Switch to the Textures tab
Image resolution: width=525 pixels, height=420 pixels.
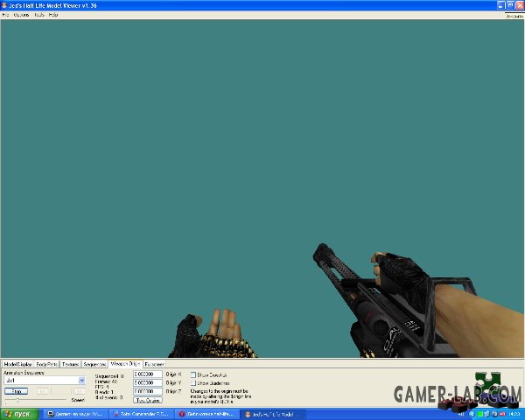click(x=70, y=364)
